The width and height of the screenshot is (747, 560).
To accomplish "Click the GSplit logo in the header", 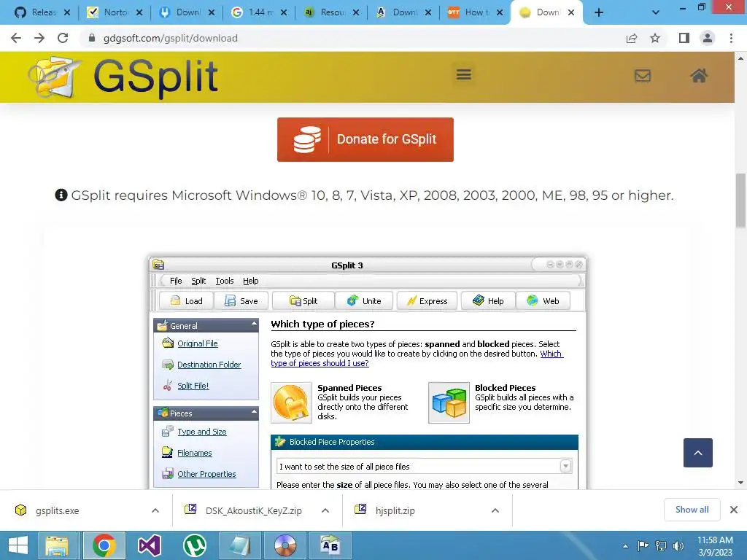I will tap(123, 77).
